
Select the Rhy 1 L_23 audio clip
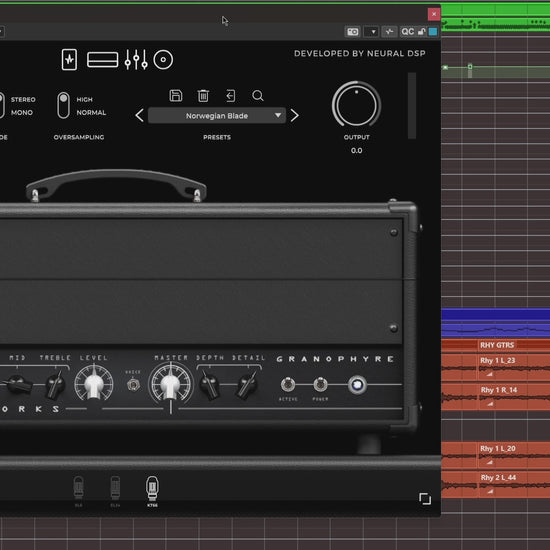click(514, 367)
